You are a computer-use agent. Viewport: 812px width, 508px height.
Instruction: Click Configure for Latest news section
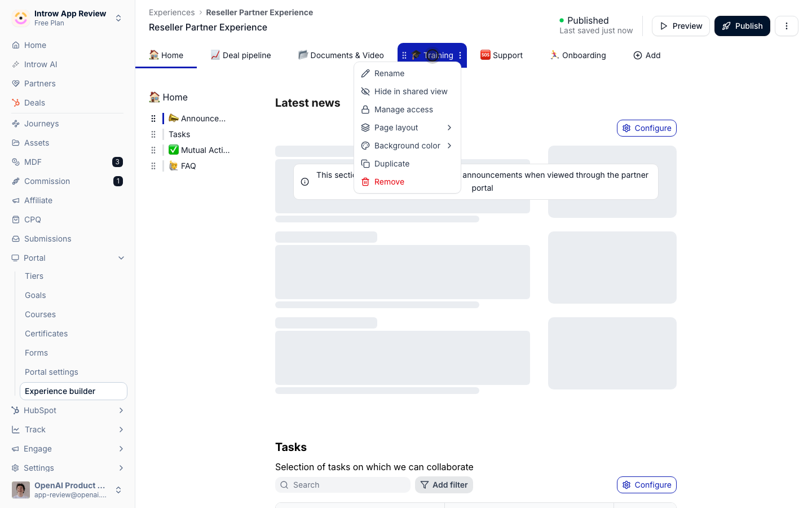click(647, 128)
